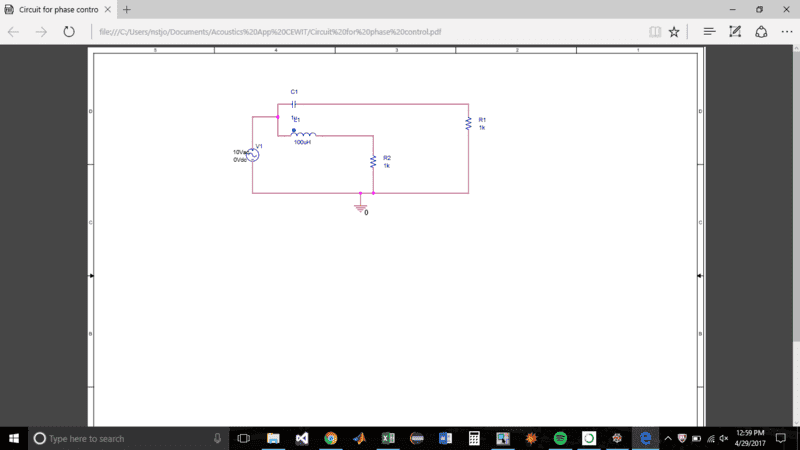The image size is (800, 450).
Task: Open a new tab with plus button
Action: coord(127,9)
